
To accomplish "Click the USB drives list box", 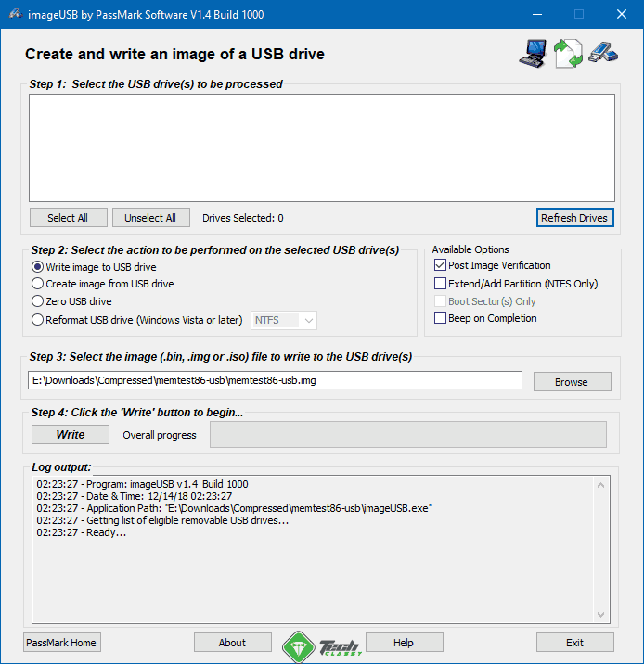I will point(322,147).
